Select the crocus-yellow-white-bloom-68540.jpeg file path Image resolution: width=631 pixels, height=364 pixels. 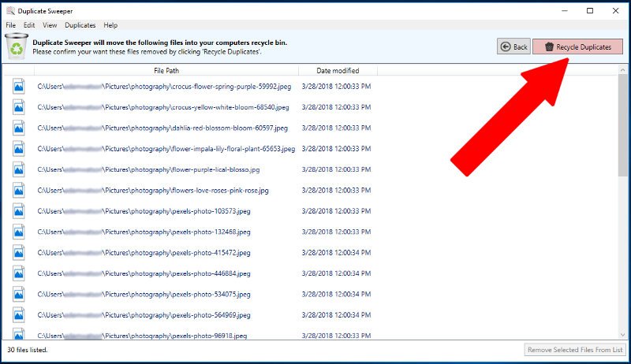click(x=163, y=107)
